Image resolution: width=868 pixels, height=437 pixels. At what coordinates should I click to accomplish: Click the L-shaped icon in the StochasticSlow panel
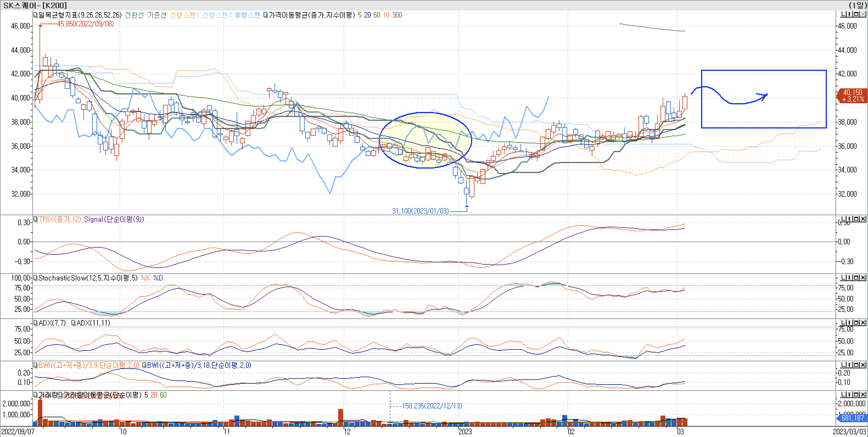pyautogui.click(x=843, y=278)
